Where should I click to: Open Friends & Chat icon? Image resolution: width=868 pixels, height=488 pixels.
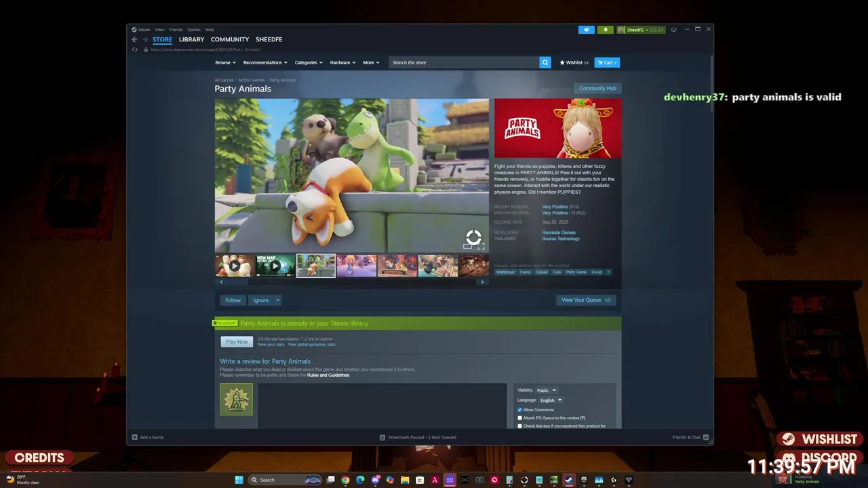[706, 437]
